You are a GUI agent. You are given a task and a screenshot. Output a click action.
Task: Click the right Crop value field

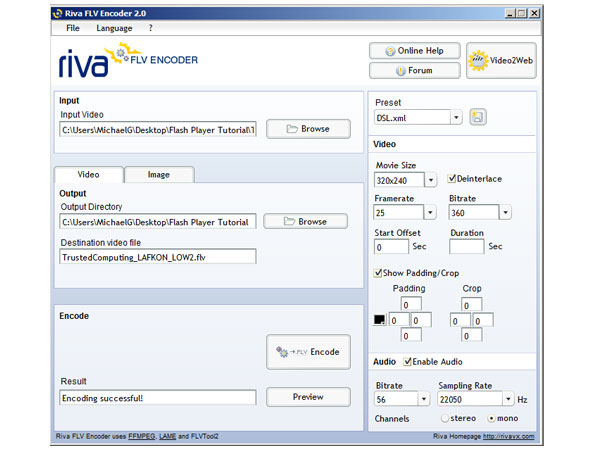[x=483, y=321]
